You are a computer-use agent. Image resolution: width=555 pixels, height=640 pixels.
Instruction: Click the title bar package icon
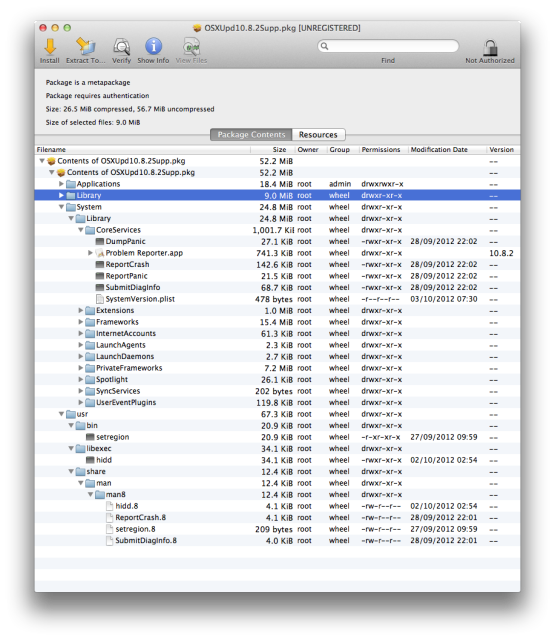pyautogui.click(x=197, y=28)
